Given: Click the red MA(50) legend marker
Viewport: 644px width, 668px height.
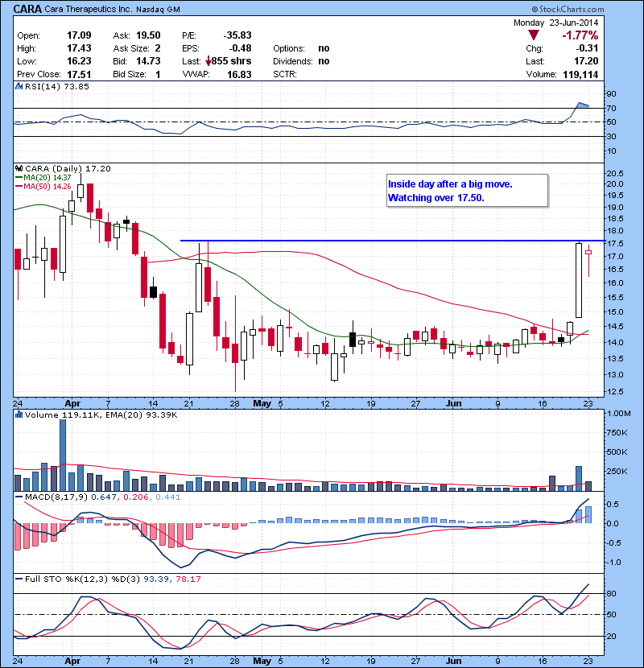Looking at the screenshot, I should 20,187.
